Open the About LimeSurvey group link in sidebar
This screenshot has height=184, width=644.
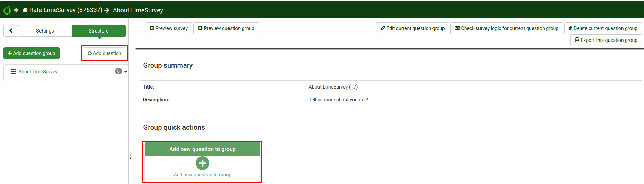[x=38, y=72]
